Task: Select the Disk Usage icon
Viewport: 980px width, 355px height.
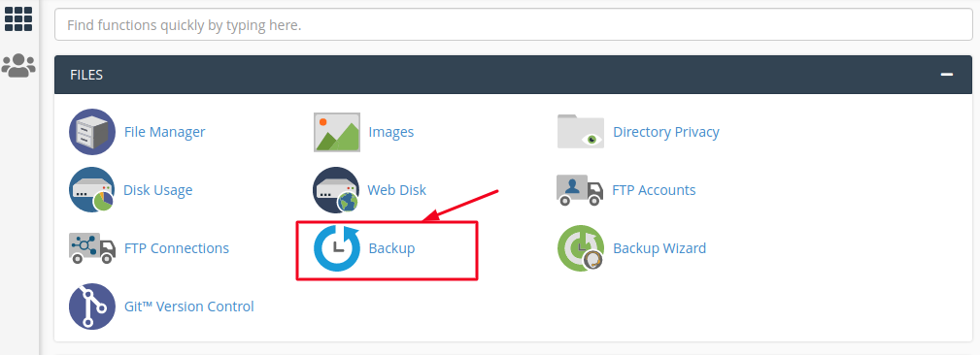Action: (x=92, y=190)
